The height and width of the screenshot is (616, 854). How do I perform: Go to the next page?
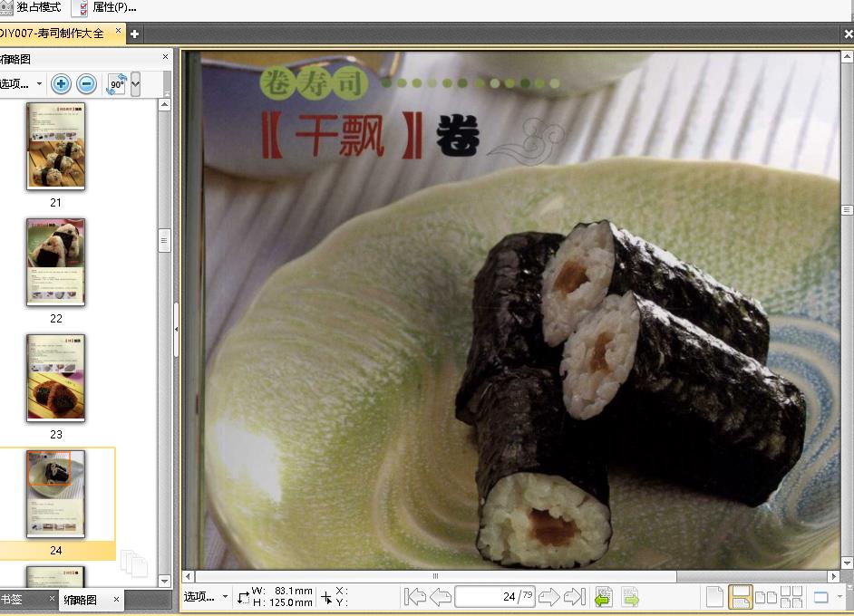coord(549,597)
